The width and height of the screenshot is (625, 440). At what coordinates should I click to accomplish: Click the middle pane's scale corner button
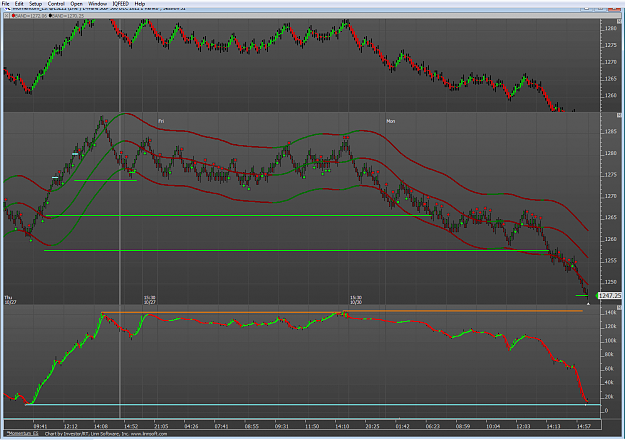[619, 115]
